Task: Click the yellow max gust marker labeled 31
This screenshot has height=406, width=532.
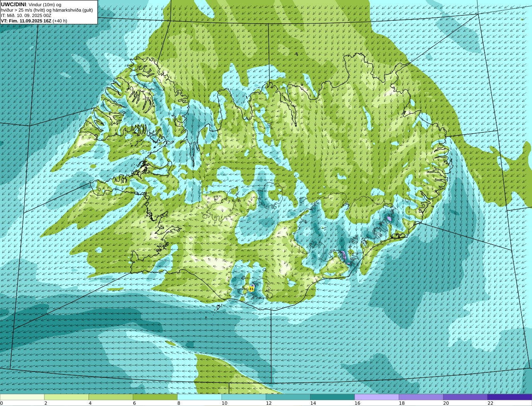Action: pyautogui.click(x=251, y=289)
